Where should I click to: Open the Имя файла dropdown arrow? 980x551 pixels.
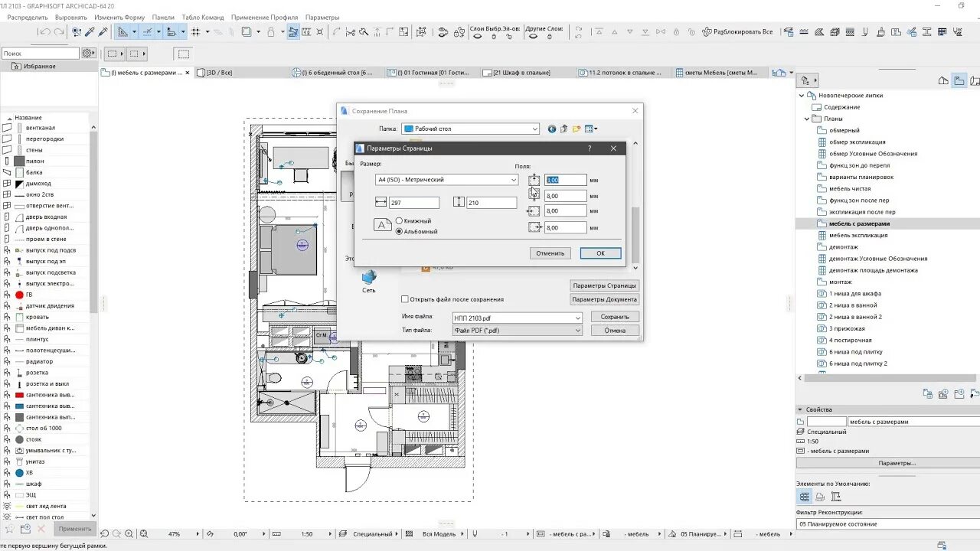[578, 318]
